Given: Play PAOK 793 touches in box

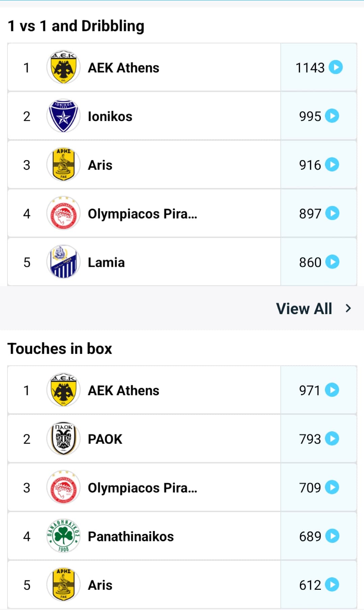Looking at the screenshot, I should click(332, 439).
